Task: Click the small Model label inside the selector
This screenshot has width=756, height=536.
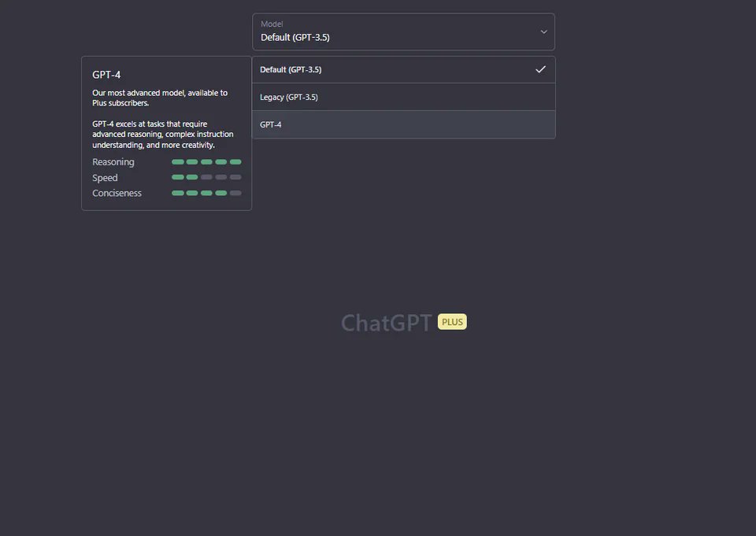Action: 272,24
